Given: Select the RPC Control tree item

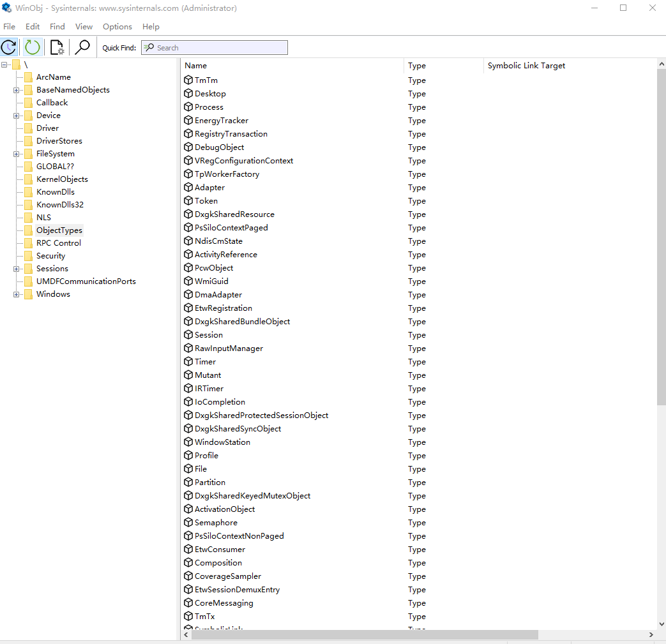Looking at the screenshot, I should point(59,243).
